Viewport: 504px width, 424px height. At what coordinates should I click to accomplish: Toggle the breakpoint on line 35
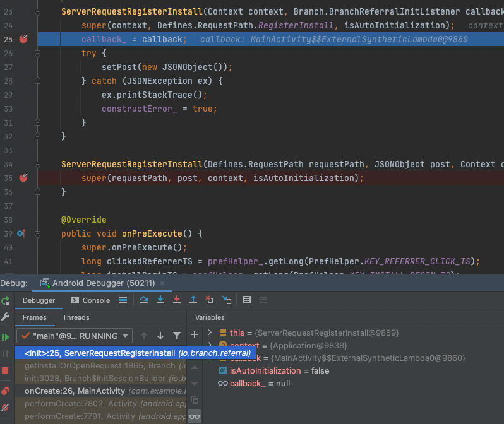(23, 178)
